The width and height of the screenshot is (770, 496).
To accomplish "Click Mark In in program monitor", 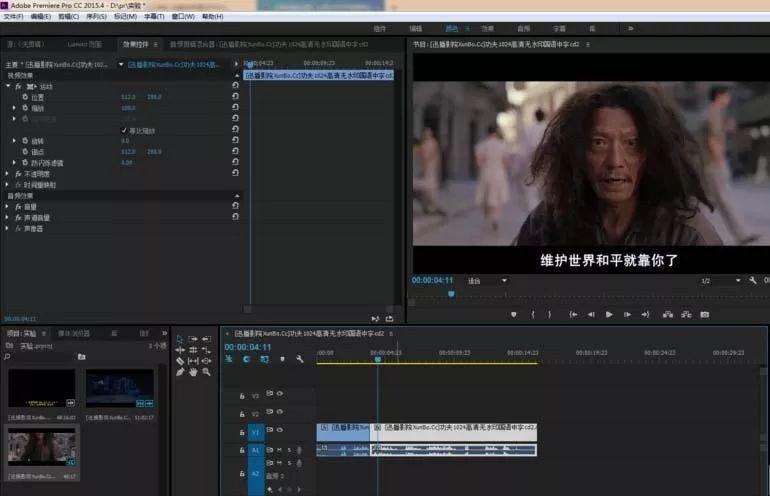I will [533, 314].
